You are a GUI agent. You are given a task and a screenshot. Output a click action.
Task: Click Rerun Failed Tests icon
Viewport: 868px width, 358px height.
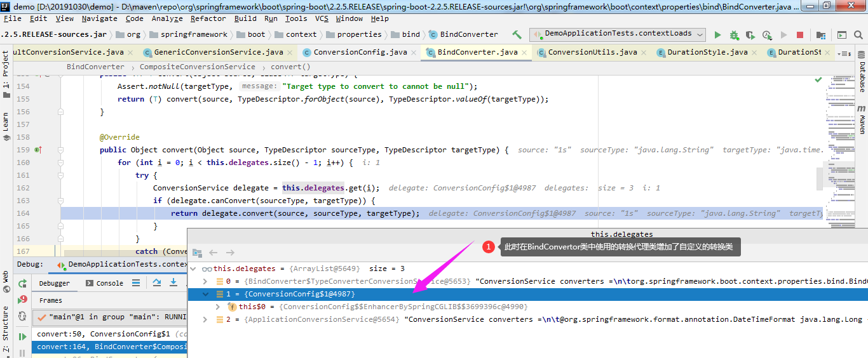[x=23, y=299]
